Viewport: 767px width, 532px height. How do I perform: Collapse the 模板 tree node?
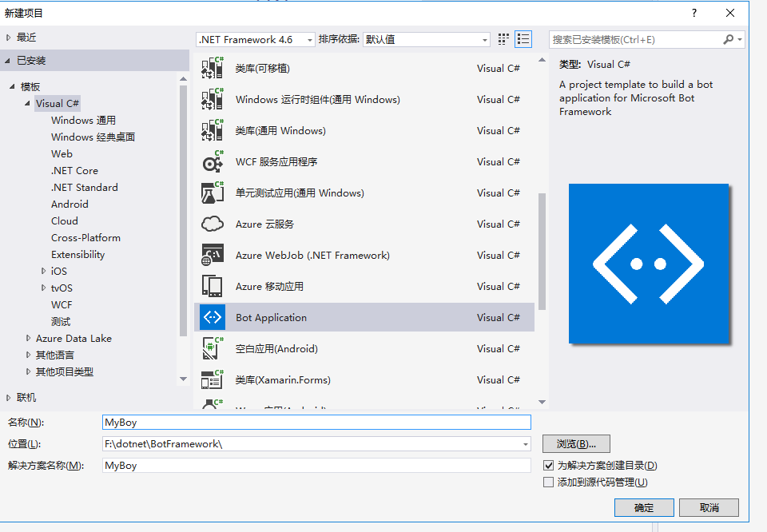[12, 86]
